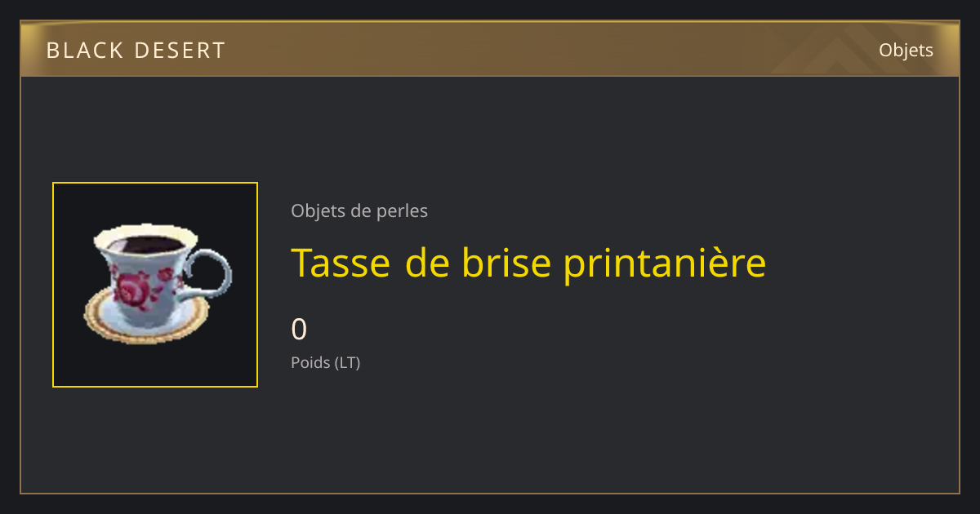Open the Objets link in header

[x=906, y=50]
